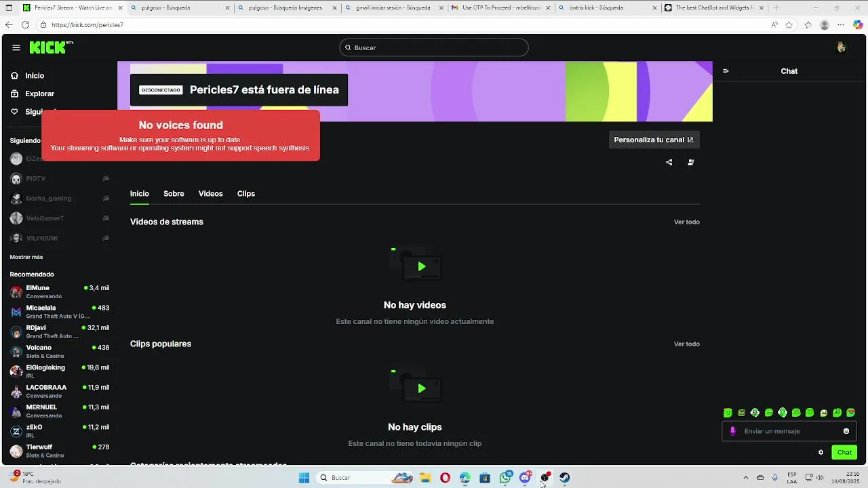
Task: Open recommended channel ElMune
Action: tap(60, 292)
